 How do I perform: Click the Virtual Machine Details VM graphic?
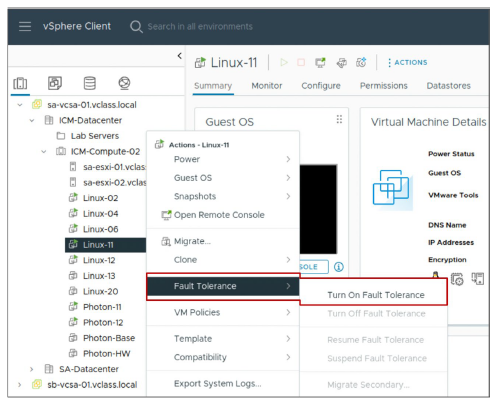[x=393, y=189]
